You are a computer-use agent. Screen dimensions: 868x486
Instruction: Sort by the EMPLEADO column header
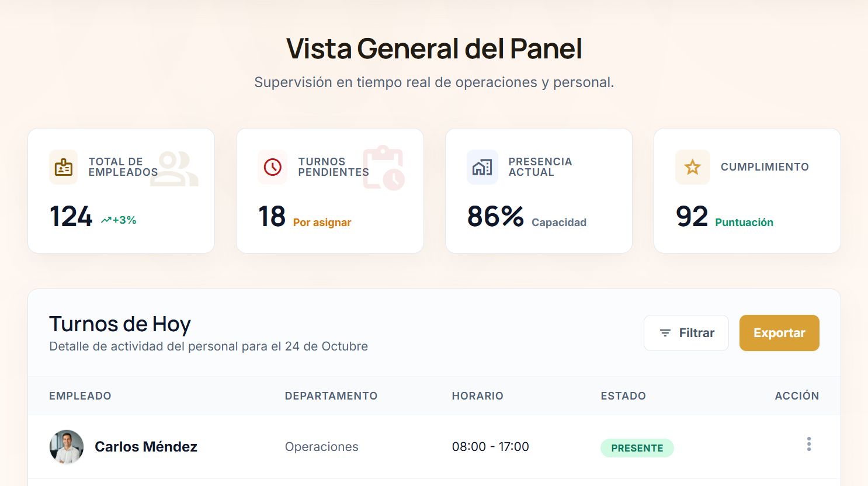point(80,396)
